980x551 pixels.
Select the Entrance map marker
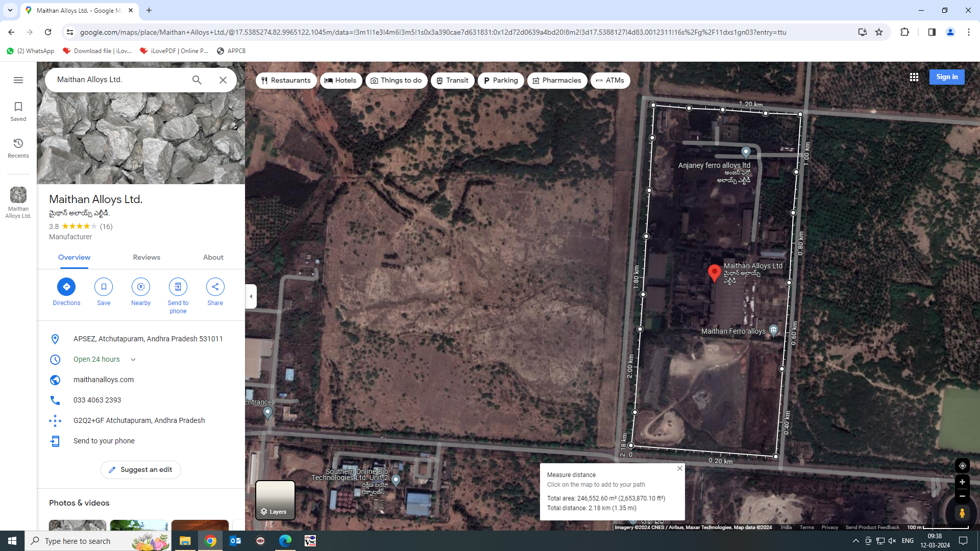click(267, 413)
